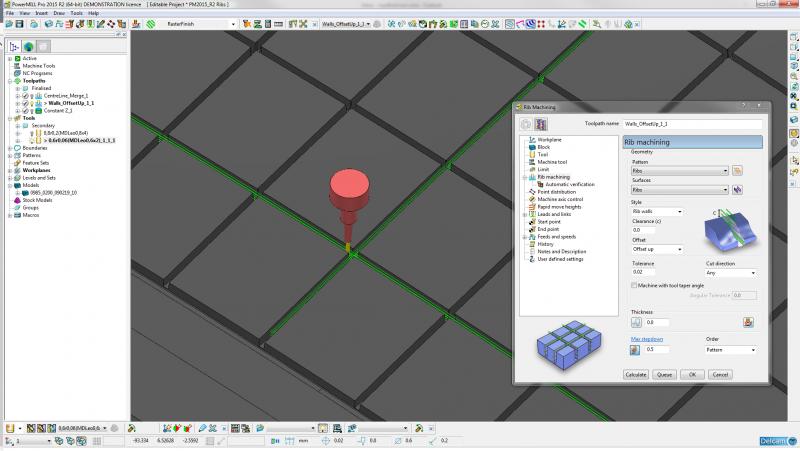
Task: Open the Cut direction dropdown
Action: 731,273
